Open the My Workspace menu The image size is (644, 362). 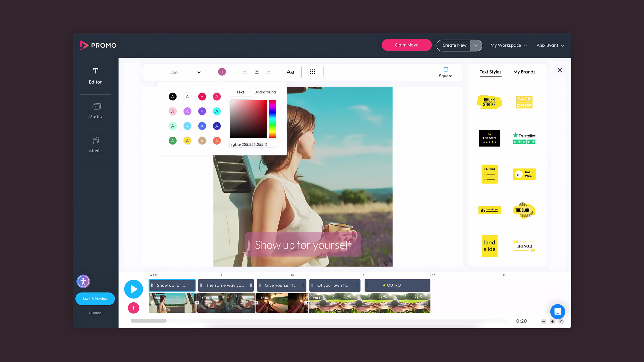509,45
